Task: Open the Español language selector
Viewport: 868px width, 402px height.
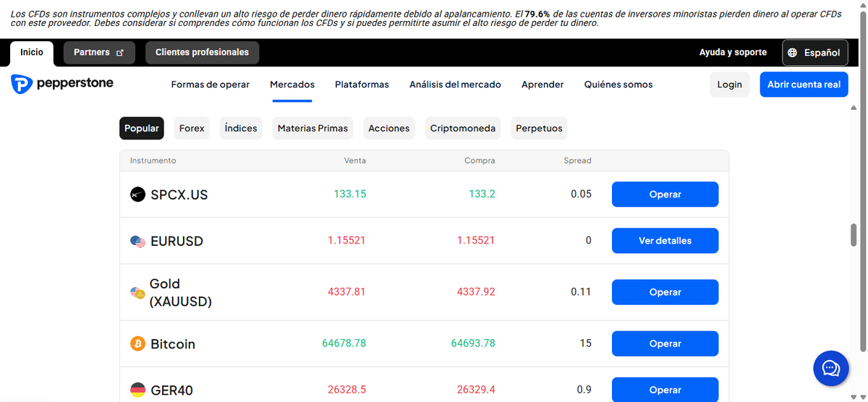Action: tap(814, 53)
